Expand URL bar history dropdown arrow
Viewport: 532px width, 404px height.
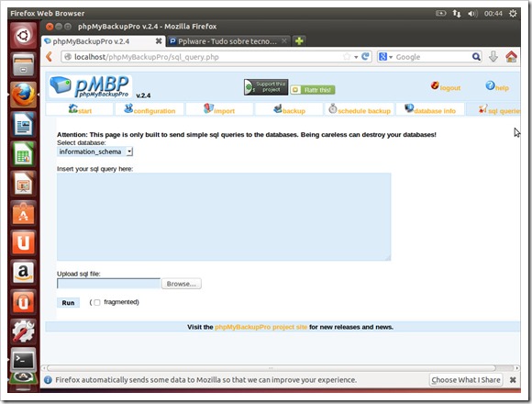(x=356, y=57)
